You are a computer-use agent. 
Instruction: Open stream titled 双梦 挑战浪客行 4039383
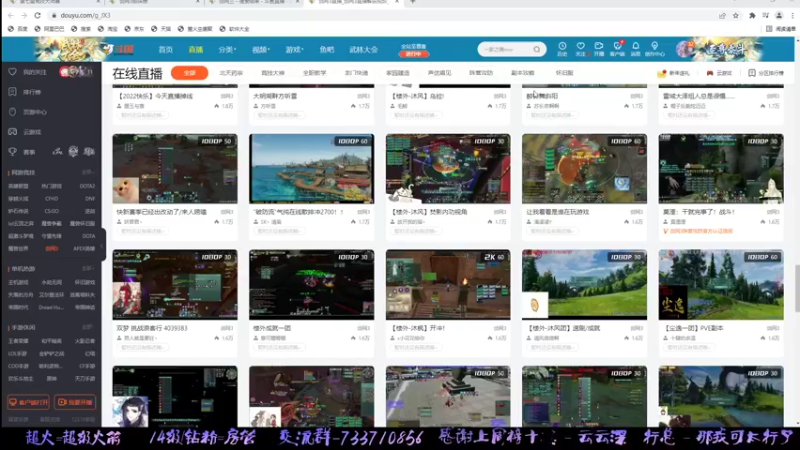click(152, 328)
